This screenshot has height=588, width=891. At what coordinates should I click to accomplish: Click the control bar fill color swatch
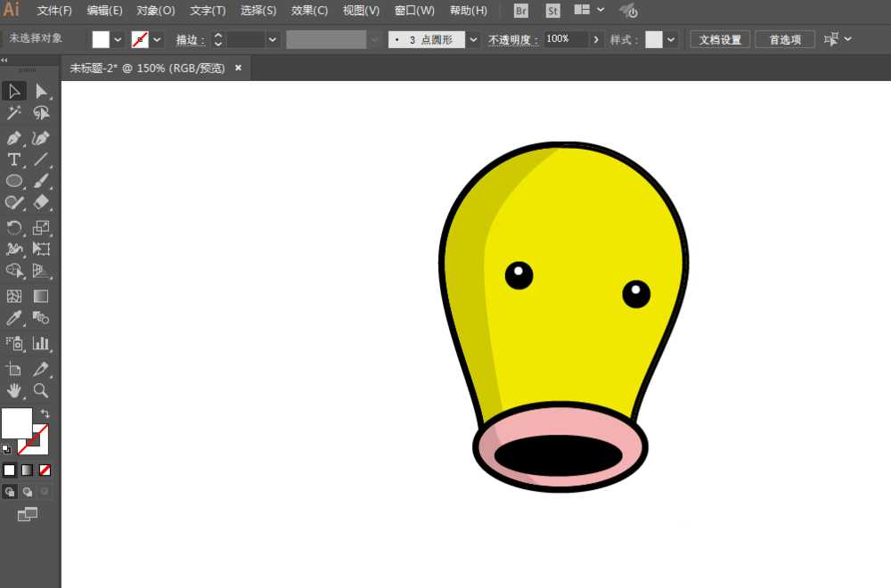101,39
